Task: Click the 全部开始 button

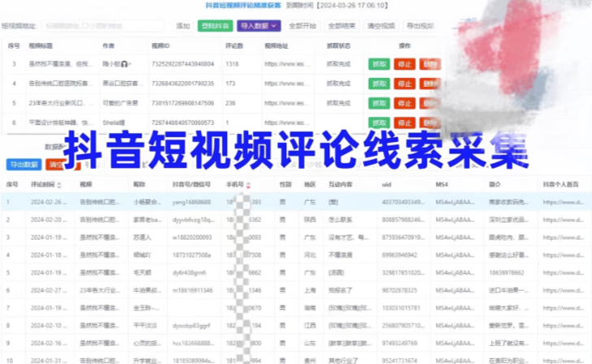Action: tap(303, 26)
